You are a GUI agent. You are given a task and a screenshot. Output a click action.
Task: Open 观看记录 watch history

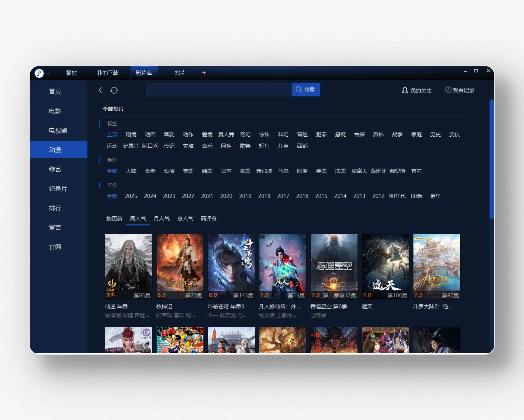coord(460,90)
